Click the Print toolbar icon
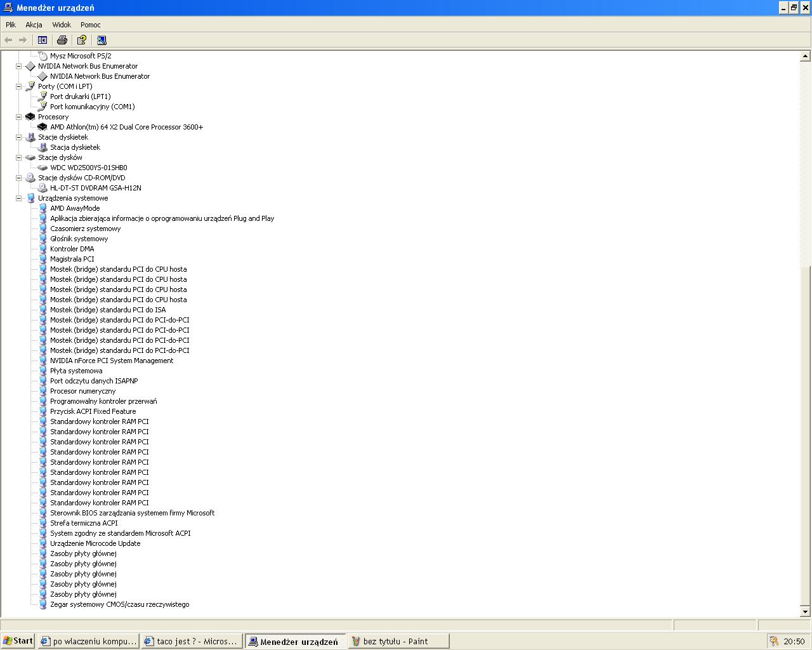812x650 pixels. (62, 40)
